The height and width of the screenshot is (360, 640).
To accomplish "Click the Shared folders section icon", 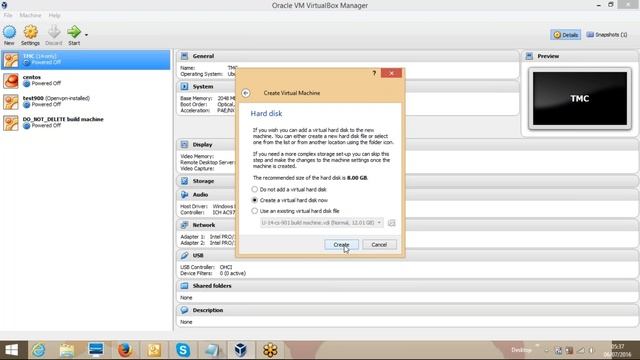I will point(184,286).
